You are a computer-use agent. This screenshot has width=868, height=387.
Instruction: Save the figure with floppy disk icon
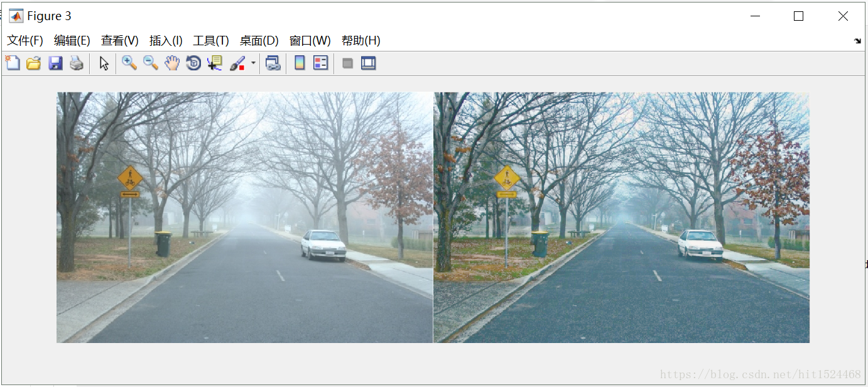[55, 63]
